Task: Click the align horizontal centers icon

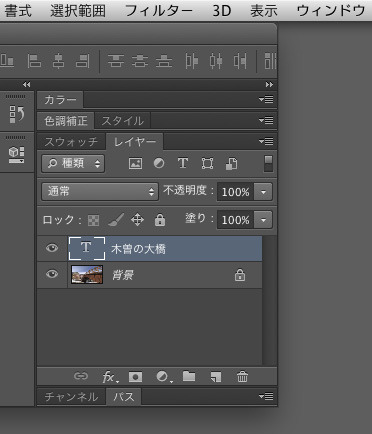Action: pos(58,61)
